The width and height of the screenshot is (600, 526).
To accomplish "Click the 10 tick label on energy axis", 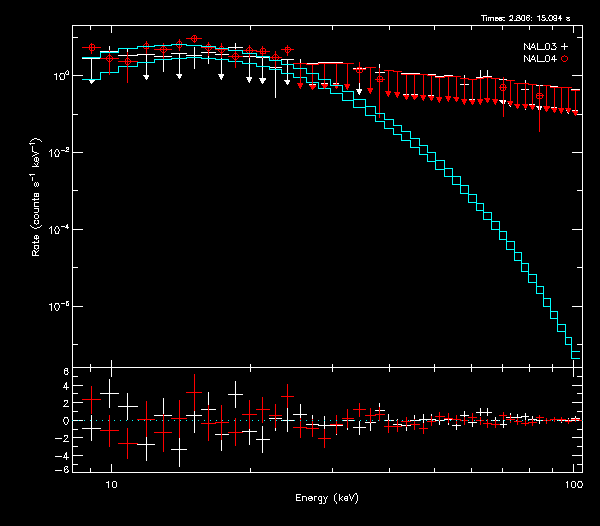I will tap(112, 483).
